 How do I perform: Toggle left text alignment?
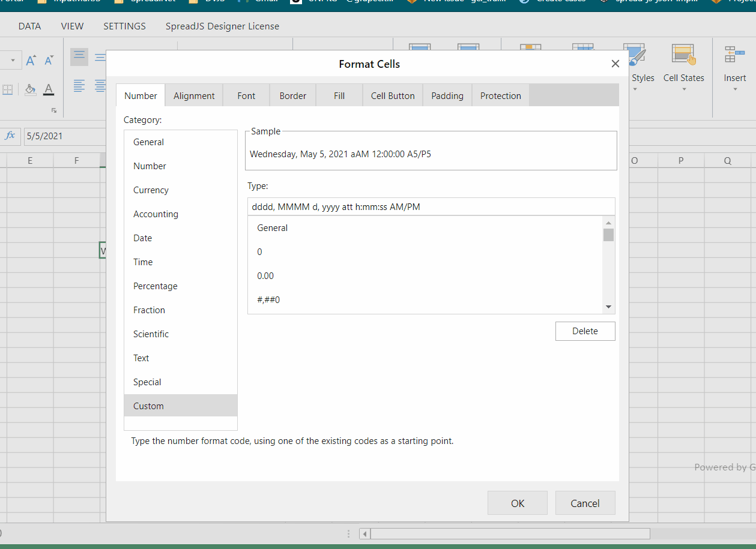pyautogui.click(x=79, y=86)
